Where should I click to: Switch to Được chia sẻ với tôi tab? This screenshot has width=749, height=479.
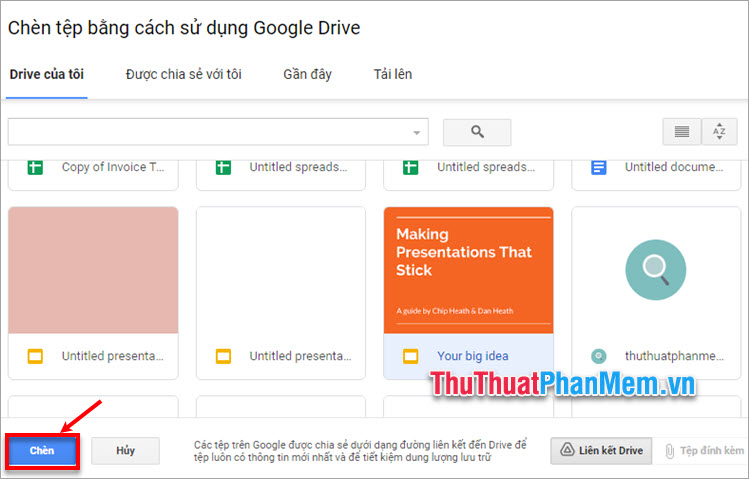click(183, 75)
